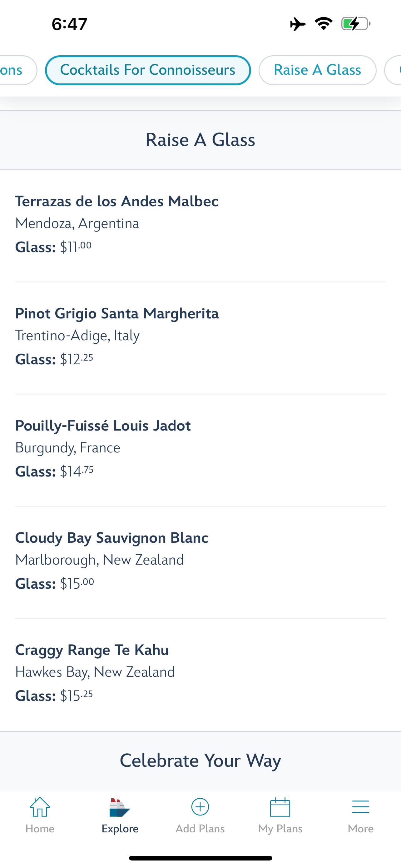Tap the airplane mode status icon
Image resolution: width=401 pixels, height=868 pixels.
coord(298,24)
